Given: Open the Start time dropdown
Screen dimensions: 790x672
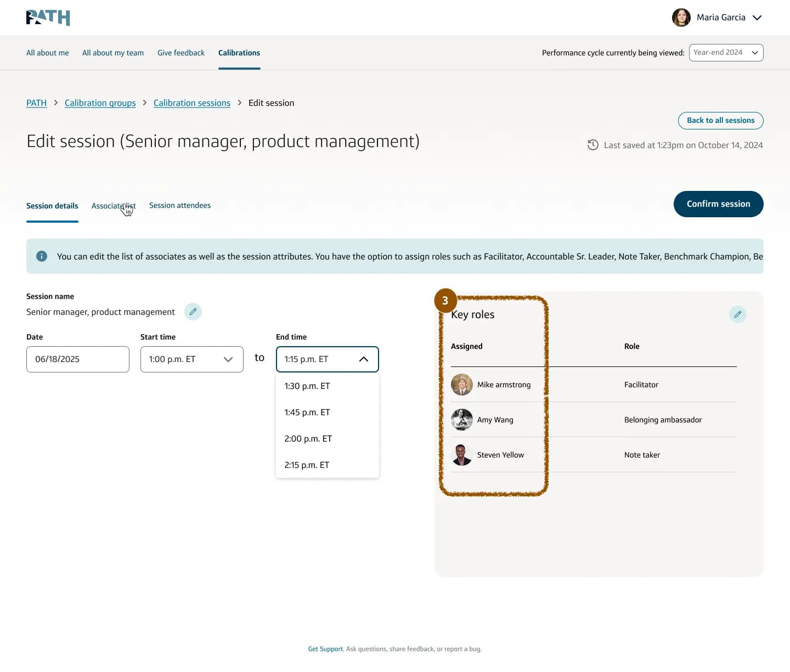Looking at the screenshot, I should point(192,359).
